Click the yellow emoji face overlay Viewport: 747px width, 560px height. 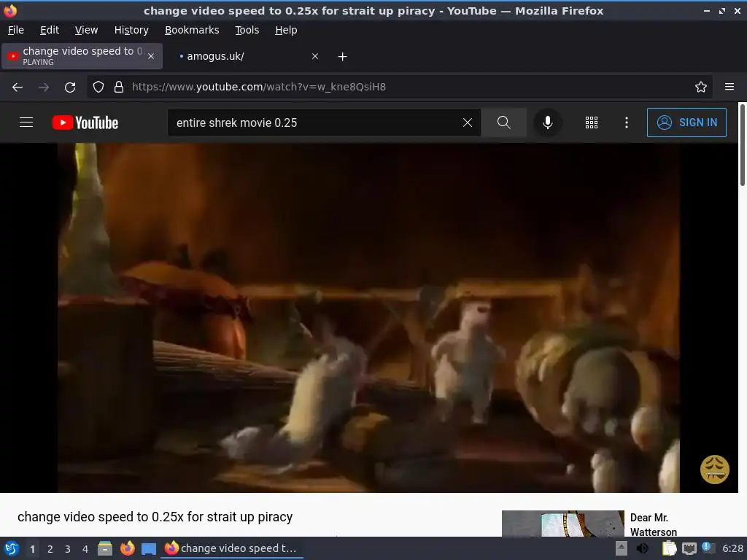715,469
